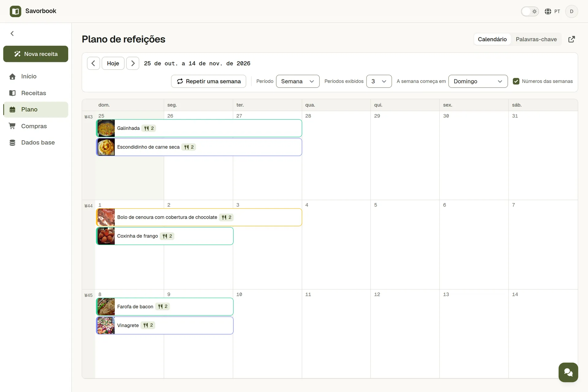Image resolution: width=588 pixels, height=392 pixels.
Task: Click day number 5
Action: coord(375,205)
